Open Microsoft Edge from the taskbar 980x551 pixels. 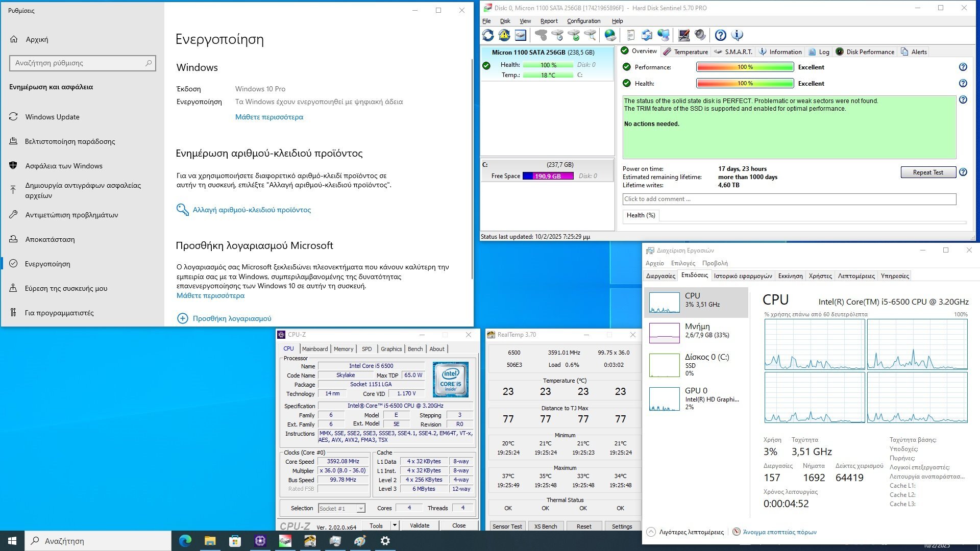(185, 541)
